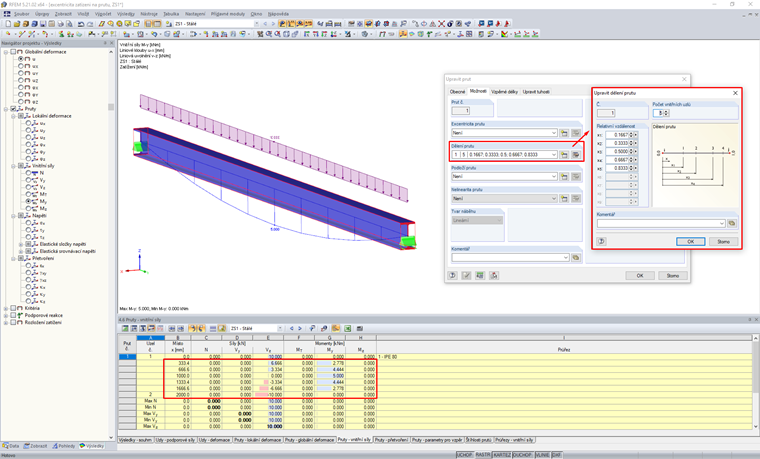The width and height of the screenshot is (760, 459).
Task: Select the My internal force radio
Action: coord(28,201)
